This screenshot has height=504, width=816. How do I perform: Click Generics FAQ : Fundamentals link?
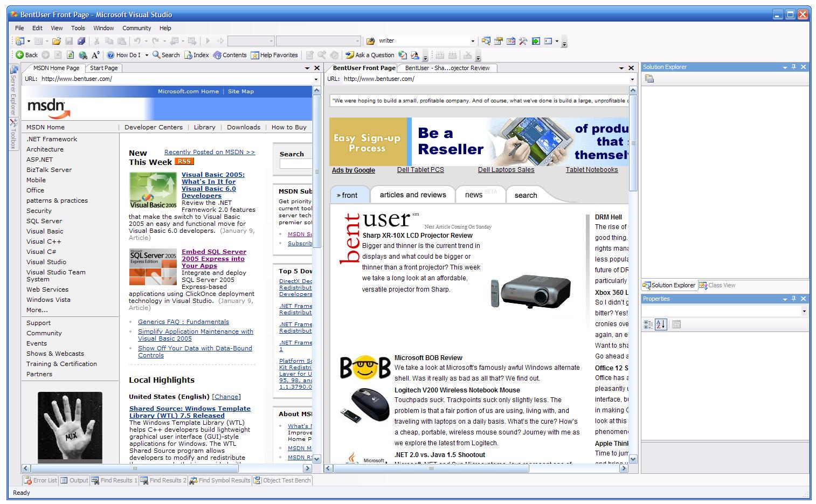click(183, 322)
